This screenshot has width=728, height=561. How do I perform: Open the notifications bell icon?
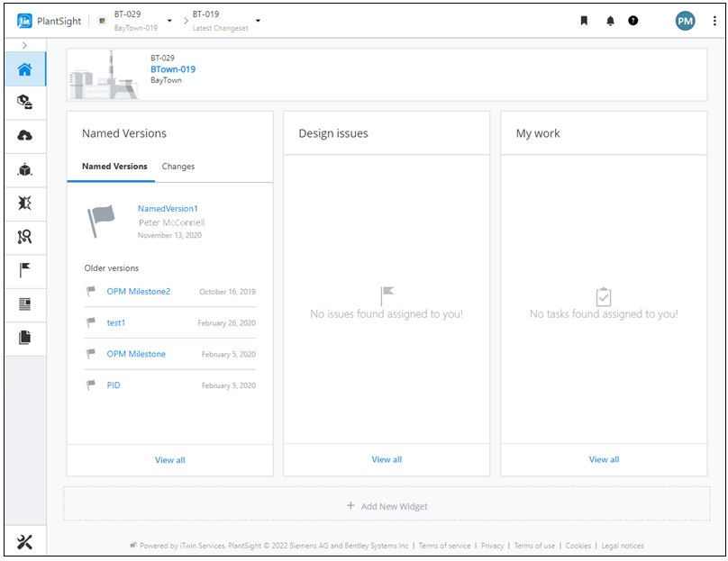(610, 21)
